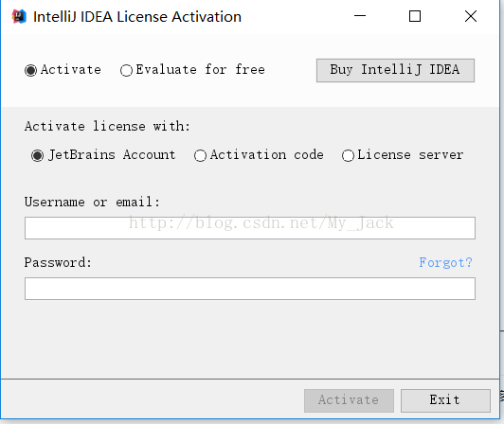Focus the Password input field

pyautogui.click(x=250, y=289)
